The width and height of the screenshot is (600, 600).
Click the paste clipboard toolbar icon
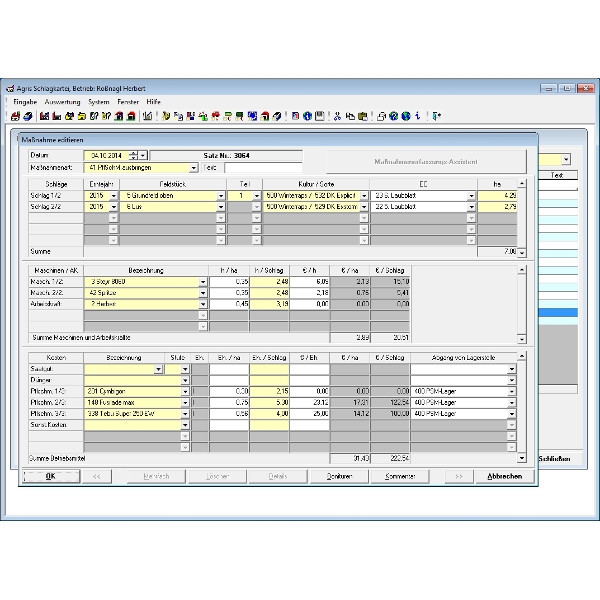click(x=362, y=116)
